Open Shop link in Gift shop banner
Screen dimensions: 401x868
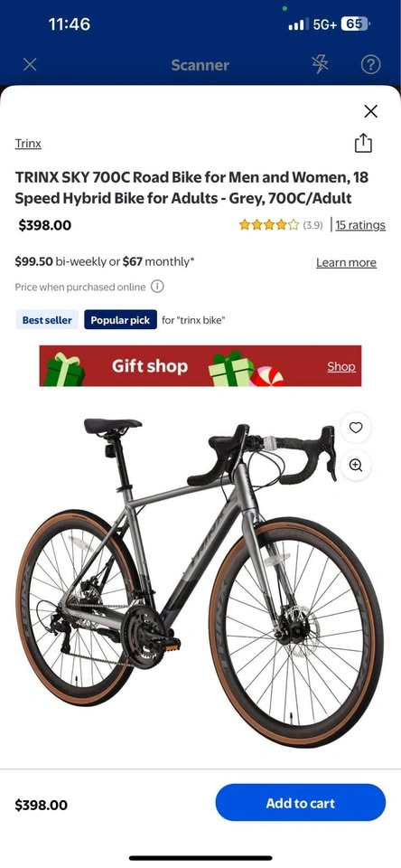(341, 366)
